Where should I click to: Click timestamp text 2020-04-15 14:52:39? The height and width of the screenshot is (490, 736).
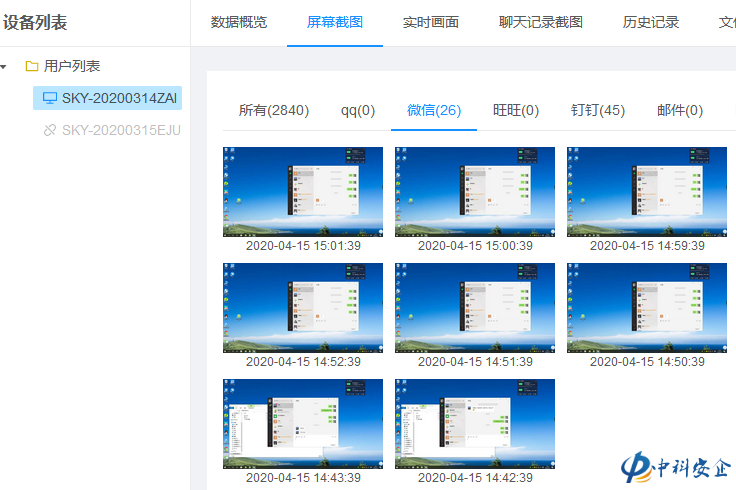click(x=303, y=361)
